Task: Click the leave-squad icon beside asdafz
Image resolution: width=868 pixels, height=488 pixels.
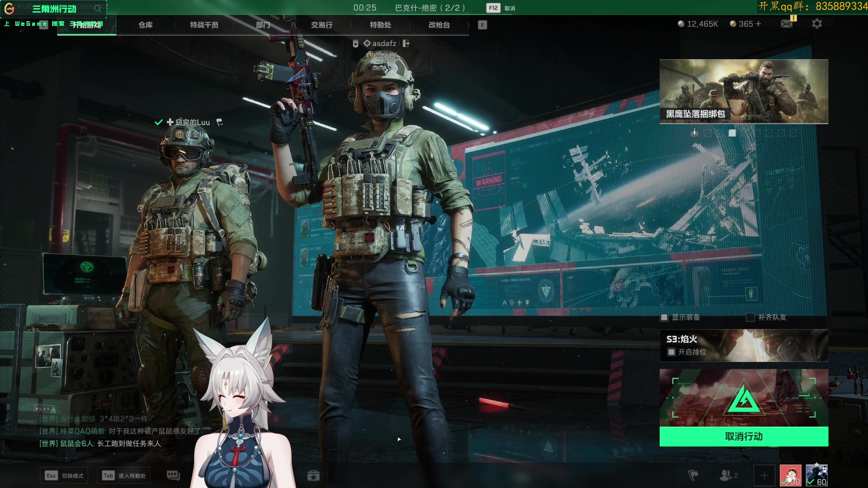Action: click(406, 43)
